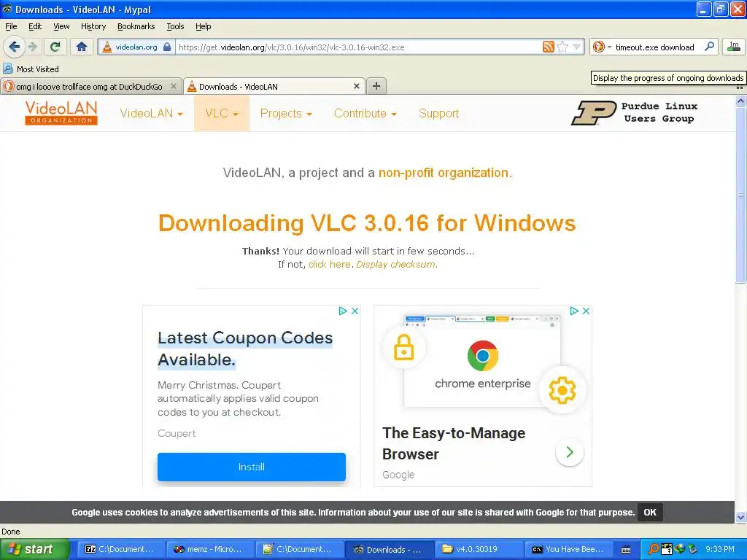Switch to memz - Microsoft taskbar window

pos(210,549)
